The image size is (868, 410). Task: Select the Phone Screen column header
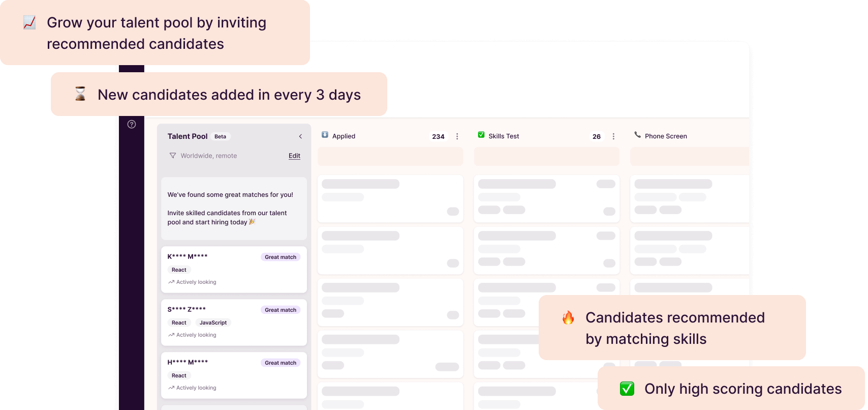click(666, 136)
